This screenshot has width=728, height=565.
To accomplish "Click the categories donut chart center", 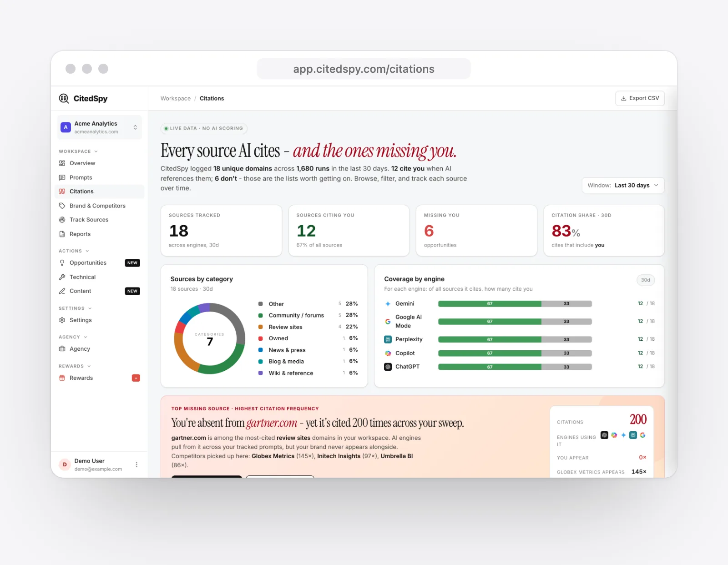I will click(x=210, y=339).
